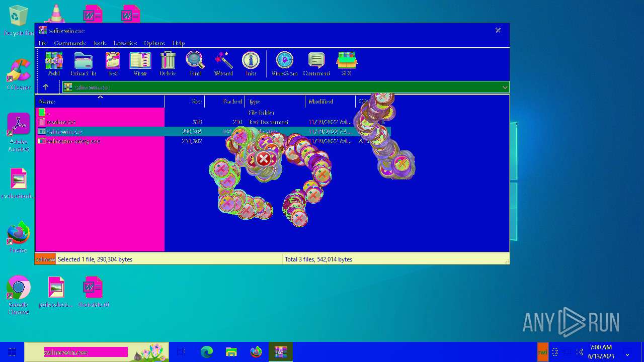Open the taskbar clock and date
The image size is (644, 362).
coord(601,352)
